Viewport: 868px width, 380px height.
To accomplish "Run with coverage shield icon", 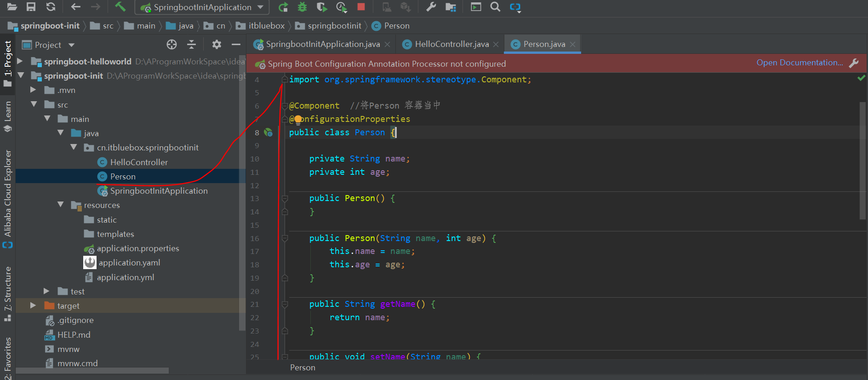I will click(x=322, y=7).
